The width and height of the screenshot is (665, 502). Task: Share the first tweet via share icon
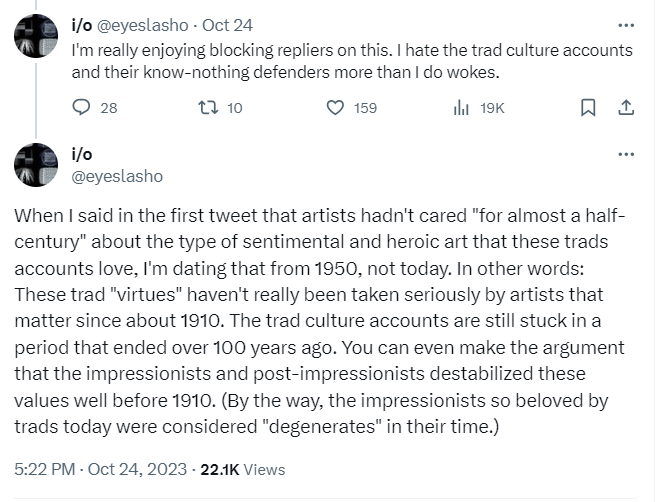(626, 108)
